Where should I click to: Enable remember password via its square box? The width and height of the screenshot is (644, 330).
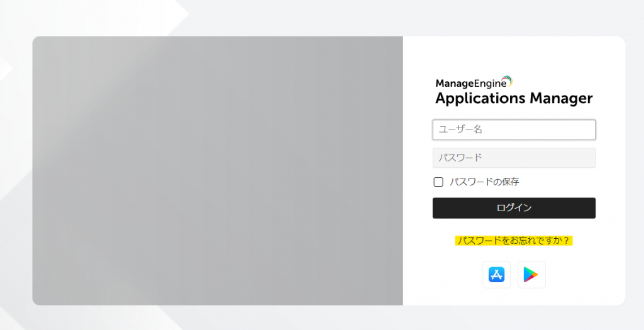pos(438,182)
